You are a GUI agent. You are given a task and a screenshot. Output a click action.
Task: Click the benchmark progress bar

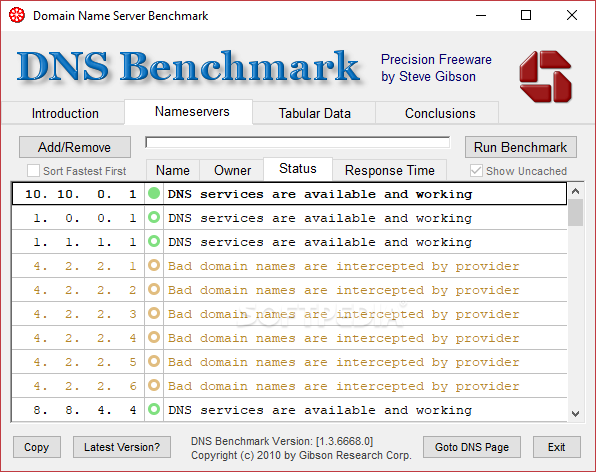pyautogui.click(x=298, y=143)
